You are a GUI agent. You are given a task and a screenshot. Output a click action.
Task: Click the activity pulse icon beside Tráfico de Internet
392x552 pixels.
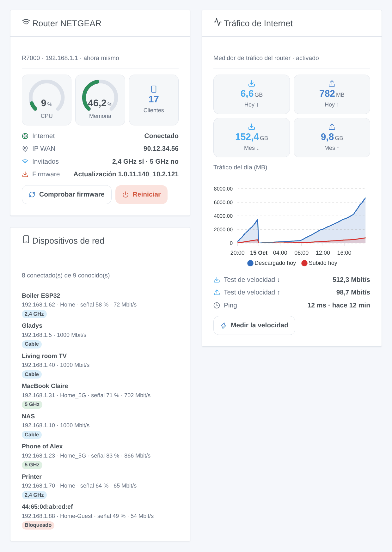point(217,22)
